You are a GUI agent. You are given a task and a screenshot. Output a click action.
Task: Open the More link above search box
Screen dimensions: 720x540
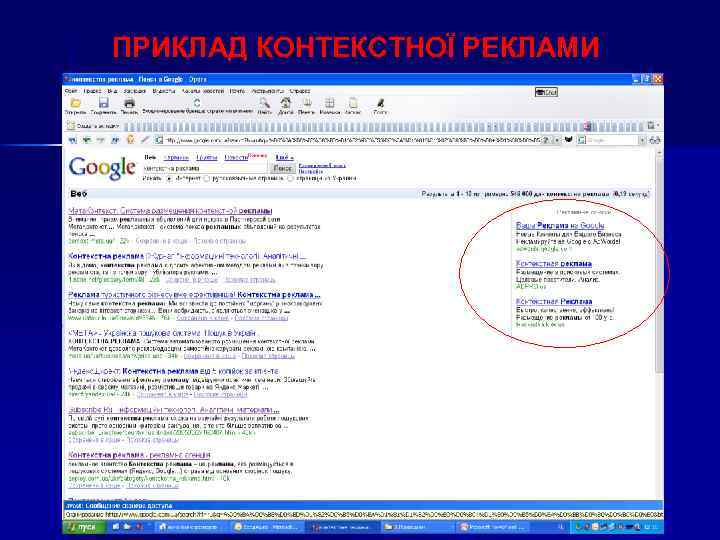click(284, 158)
